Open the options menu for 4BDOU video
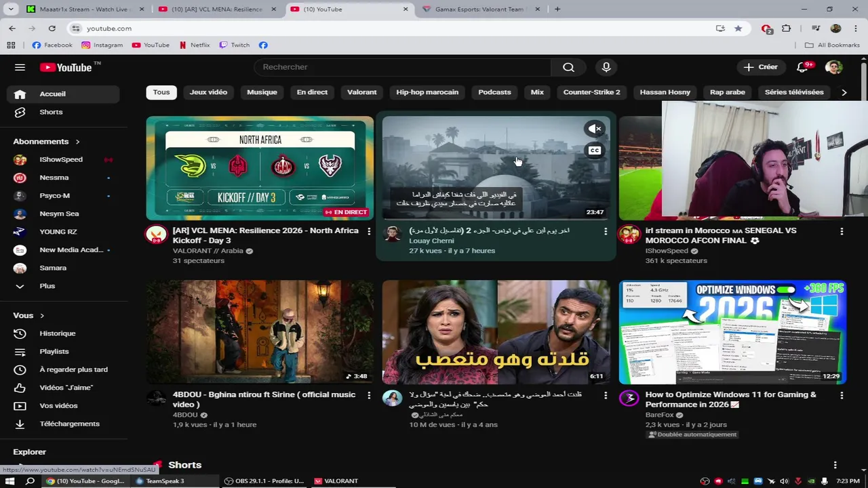868x488 pixels. (x=369, y=395)
